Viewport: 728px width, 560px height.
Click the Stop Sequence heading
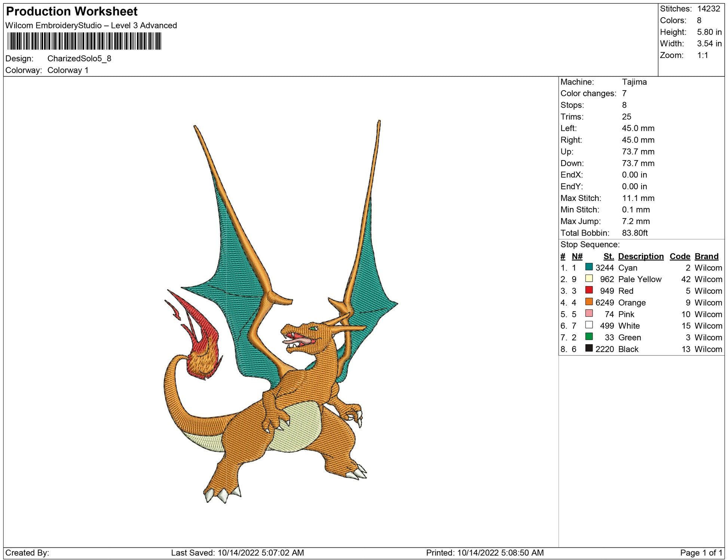[x=590, y=245]
